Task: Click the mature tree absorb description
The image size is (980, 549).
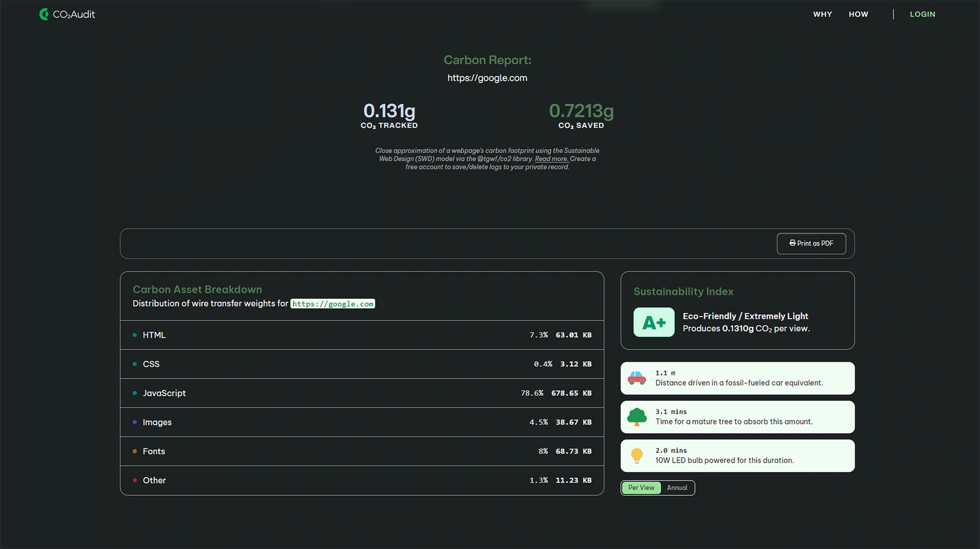Action: (734, 422)
